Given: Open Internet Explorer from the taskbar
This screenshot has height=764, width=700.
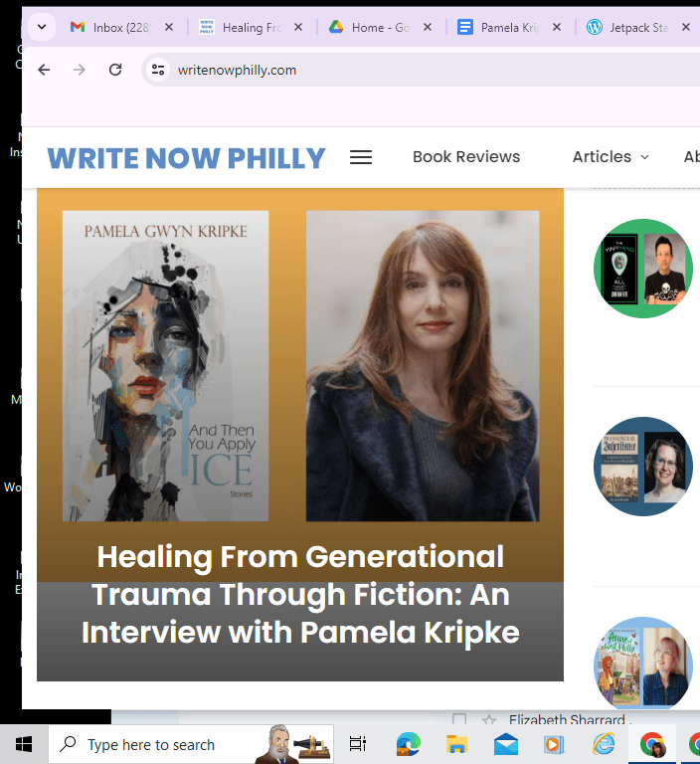Looking at the screenshot, I should coord(604,744).
